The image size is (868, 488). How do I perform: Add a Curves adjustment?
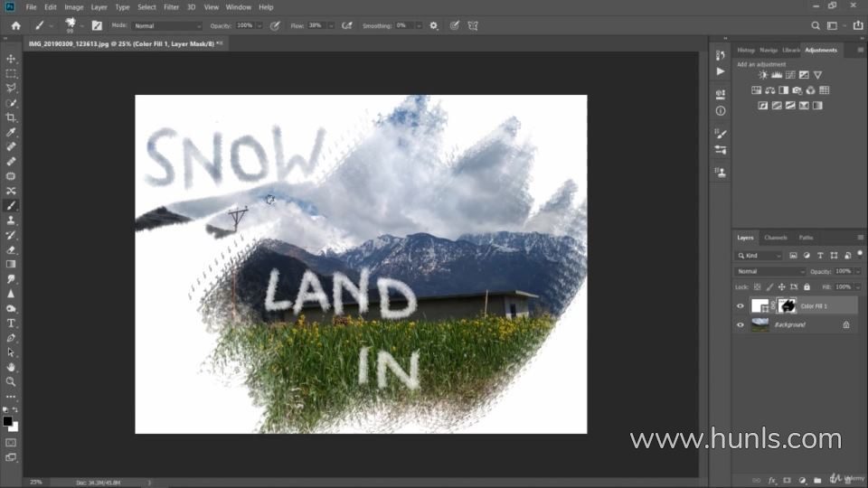[x=790, y=75]
